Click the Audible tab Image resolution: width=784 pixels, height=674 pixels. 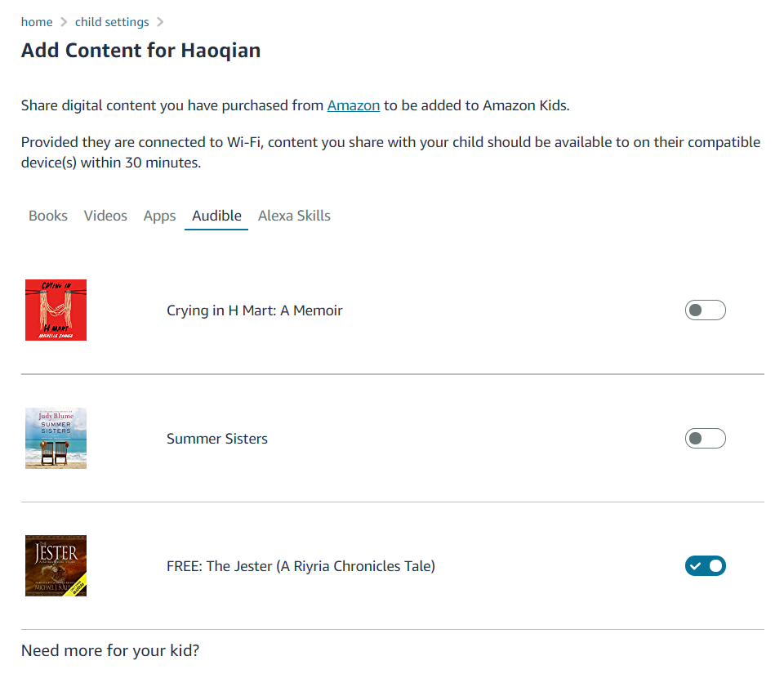(x=216, y=216)
